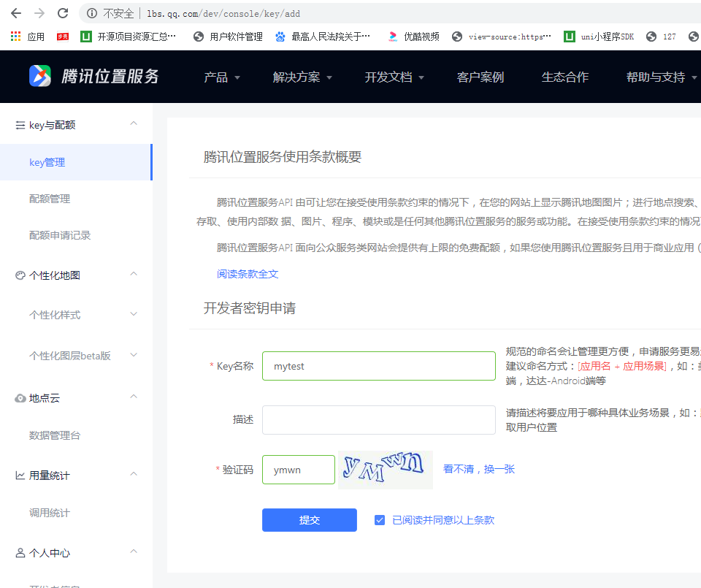
Task: Click the 腾讯位置服务使用条款概要 heading
Action: pos(282,157)
